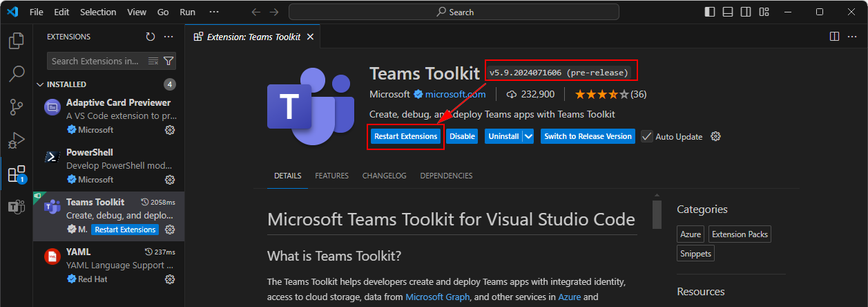Click the star rating (36)
The image size is (868, 307).
click(x=610, y=94)
